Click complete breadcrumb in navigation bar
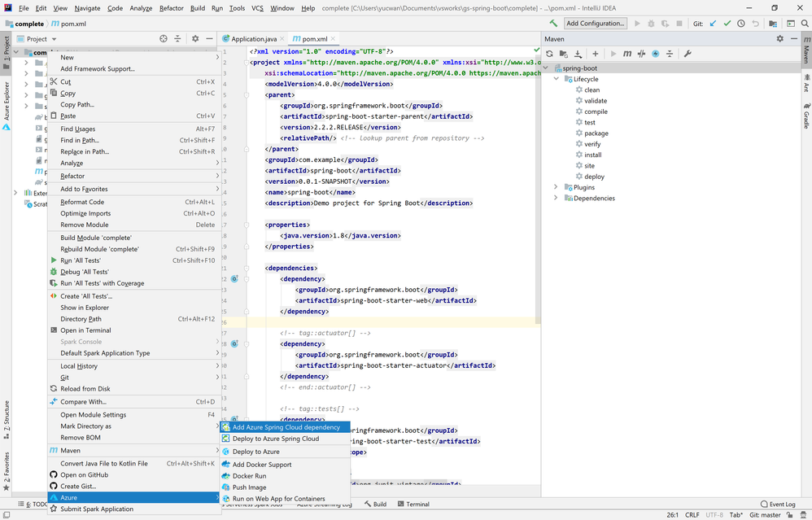812x520 pixels. point(25,24)
